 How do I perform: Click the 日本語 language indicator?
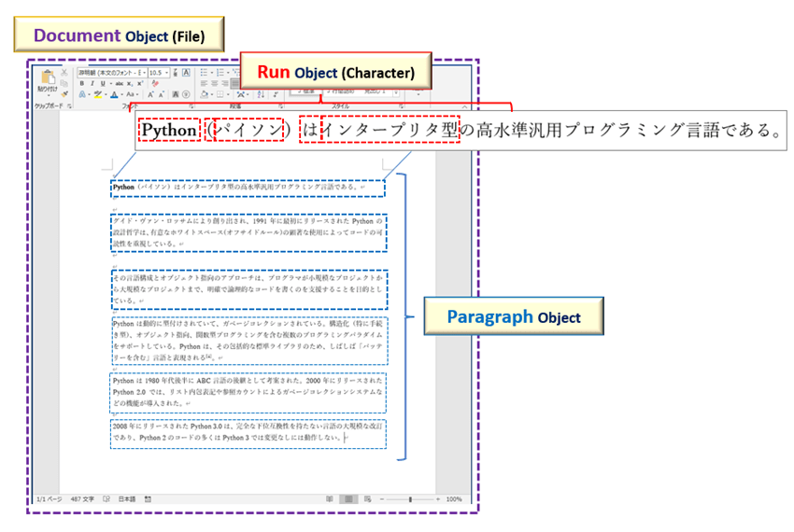[x=127, y=499]
